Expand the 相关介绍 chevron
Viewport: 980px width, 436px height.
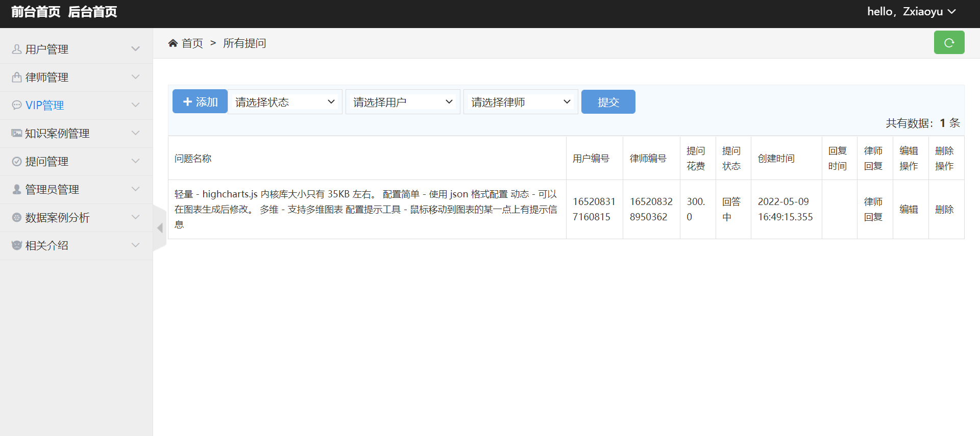pos(135,245)
